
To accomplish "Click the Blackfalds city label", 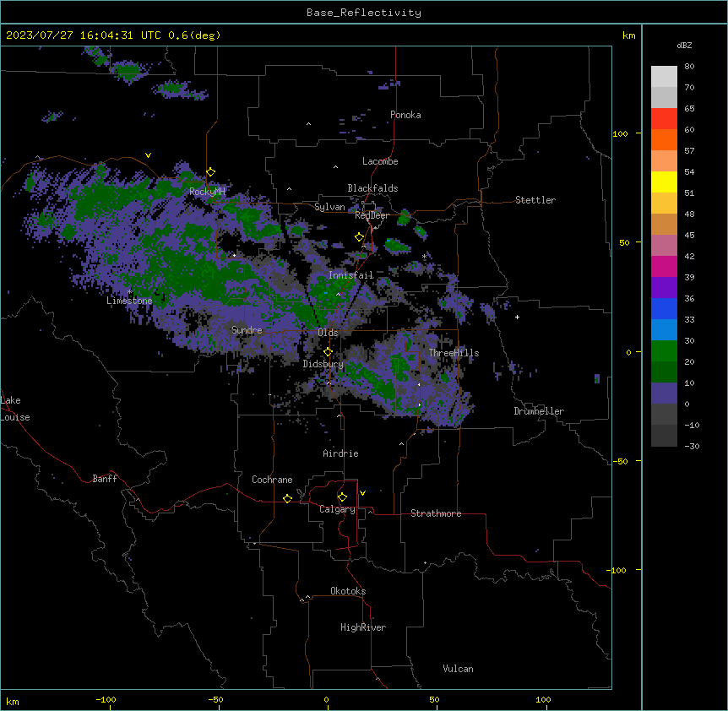I will tap(372, 188).
